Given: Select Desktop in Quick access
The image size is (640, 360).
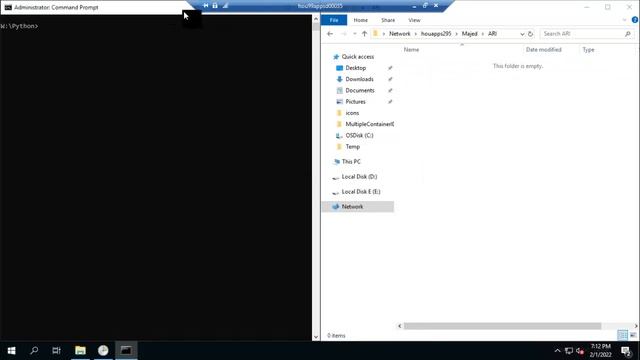Looking at the screenshot, I should click(x=356, y=68).
